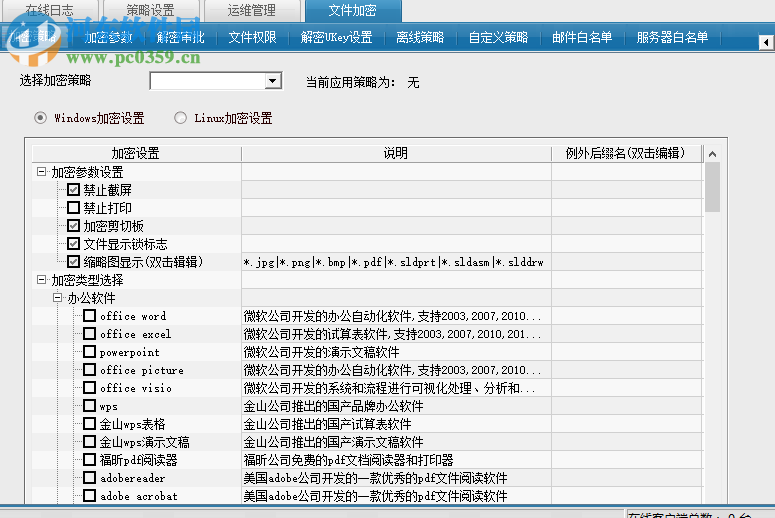
Task: Click the vertical scrollbar thumb
Action: pyautogui.click(x=712, y=187)
